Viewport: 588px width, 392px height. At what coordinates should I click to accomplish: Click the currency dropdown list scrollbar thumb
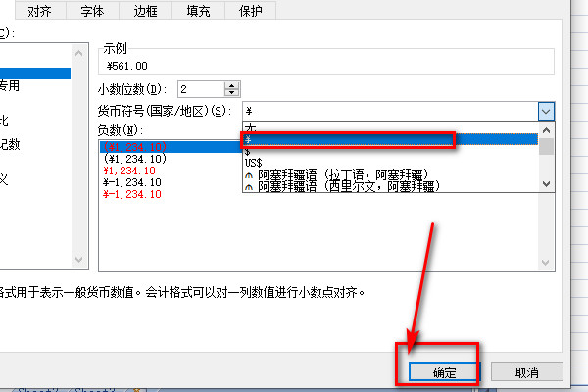[x=546, y=147]
